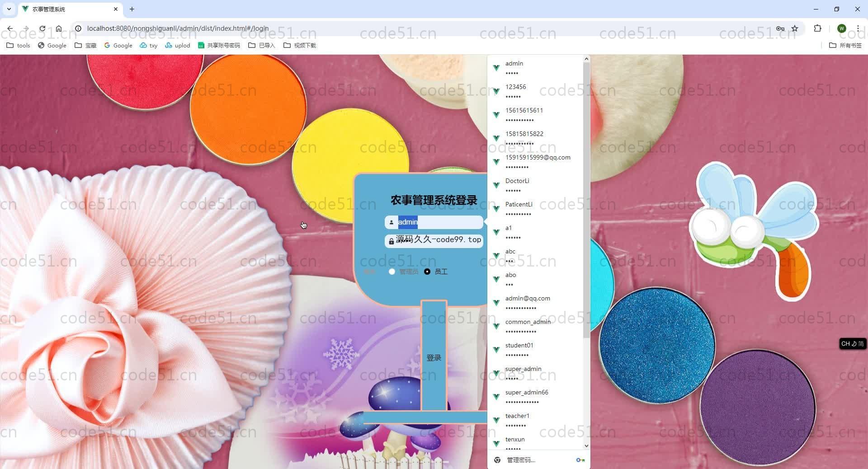Click the username field containing admin
This screenshot has height=469, width=868.
[x=434, y=222]
